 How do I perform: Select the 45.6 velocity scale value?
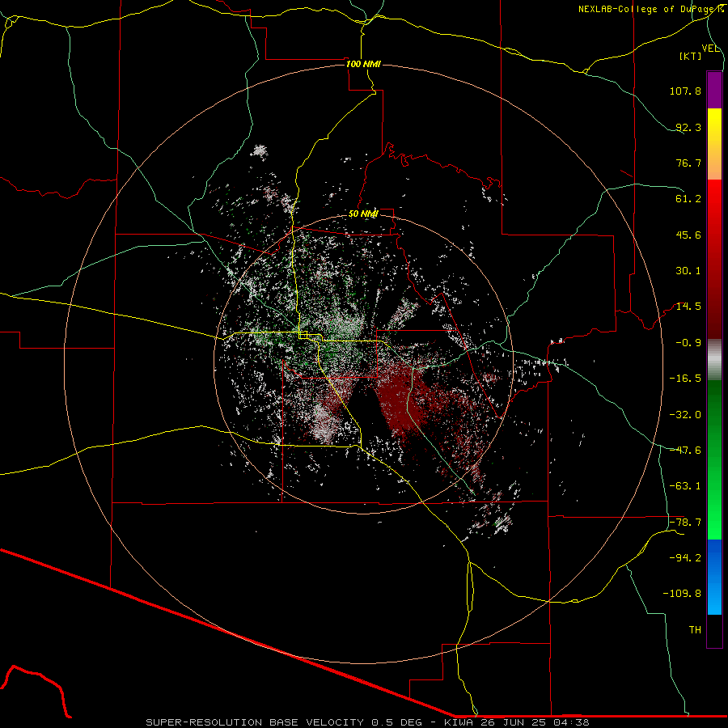pyautogui.click(x=688, y=235)
